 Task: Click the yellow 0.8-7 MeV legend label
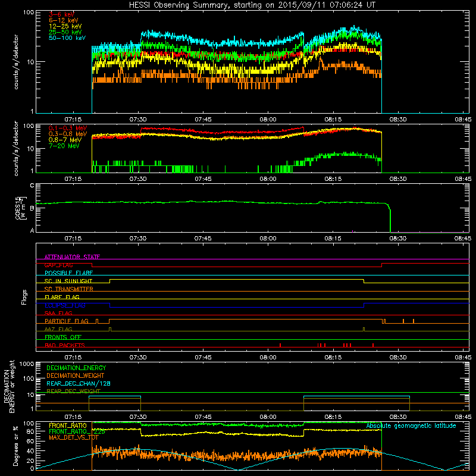65,140
